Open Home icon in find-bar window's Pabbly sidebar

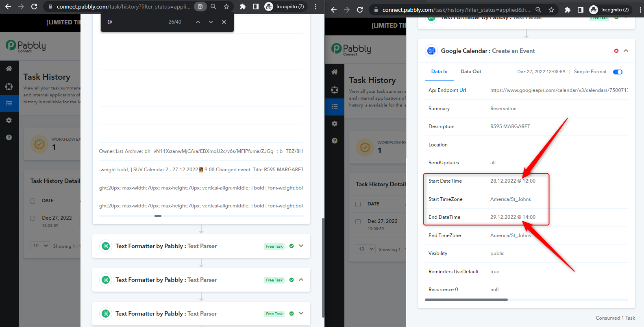pyautogui.click(x=9, y=69)
